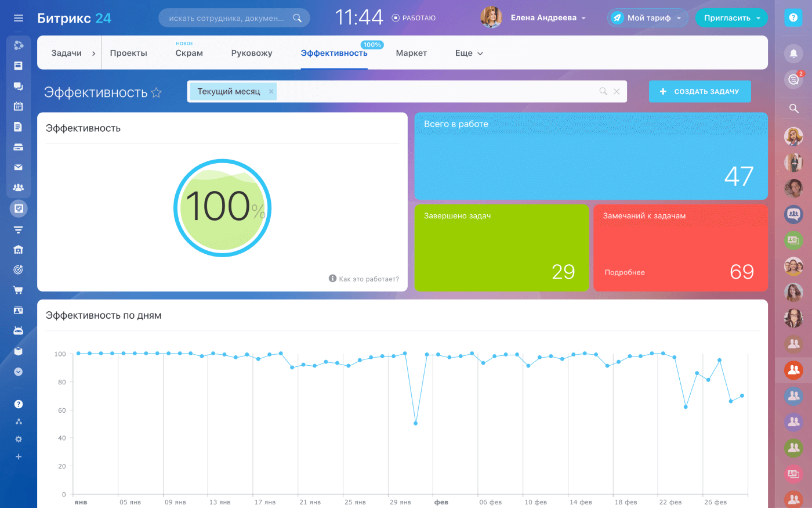This screenshot has width=812, height=508.
Task: Click Подробнее in the red remarks tile
Action: [x=625, y=272]
